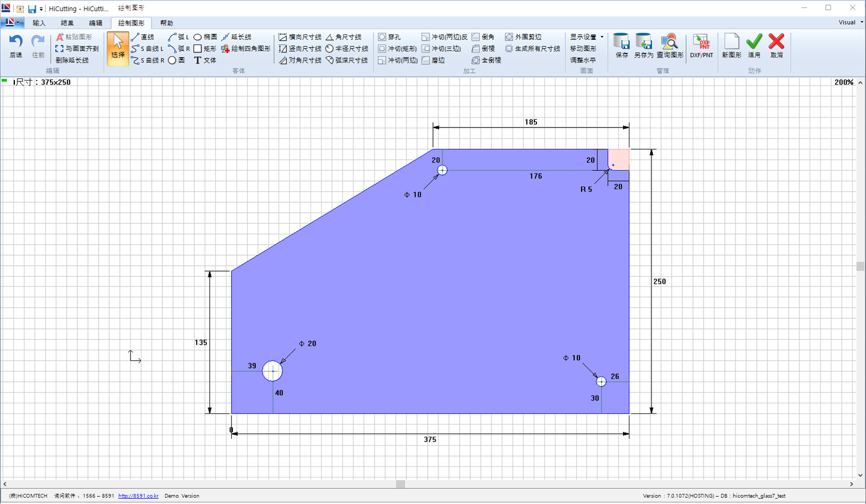This screenshot has height=504, width=866.
Task: Add a 半径尺寸线 radius dimension line
Action: [347, 49]
